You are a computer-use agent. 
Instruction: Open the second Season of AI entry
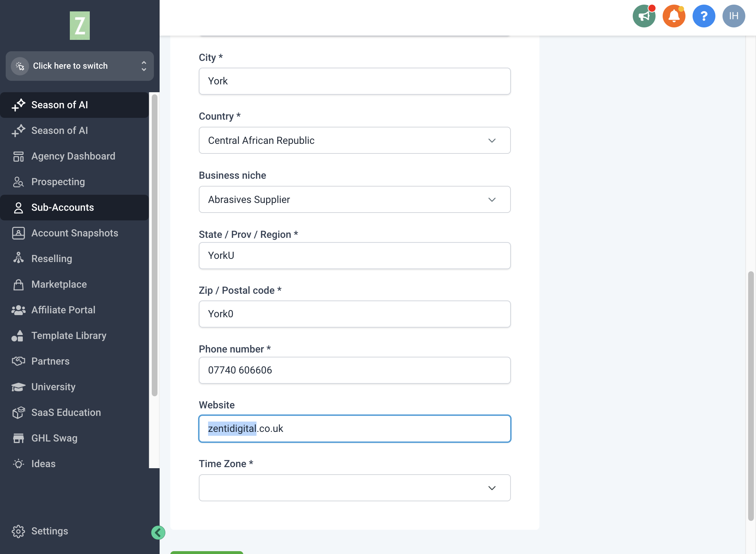point(74,131)
